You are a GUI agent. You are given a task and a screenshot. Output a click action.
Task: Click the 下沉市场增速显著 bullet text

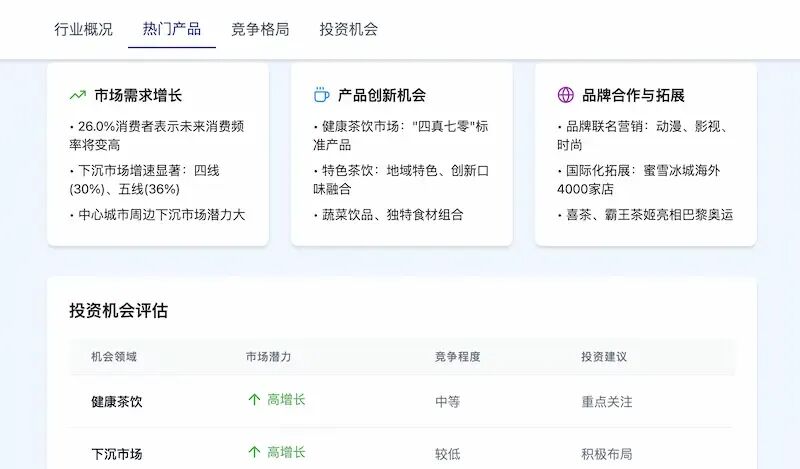(145, 180)
